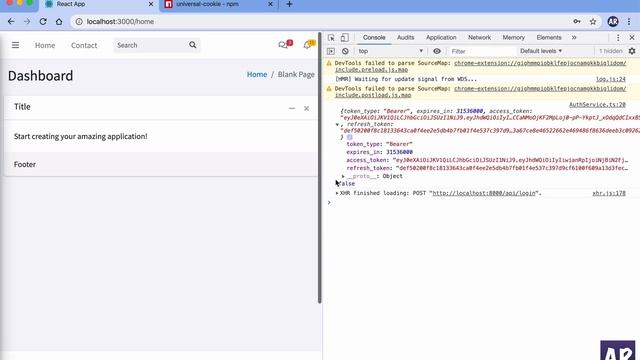
Task: Go forward with the browser forward arrow
Action: point(27,22)
